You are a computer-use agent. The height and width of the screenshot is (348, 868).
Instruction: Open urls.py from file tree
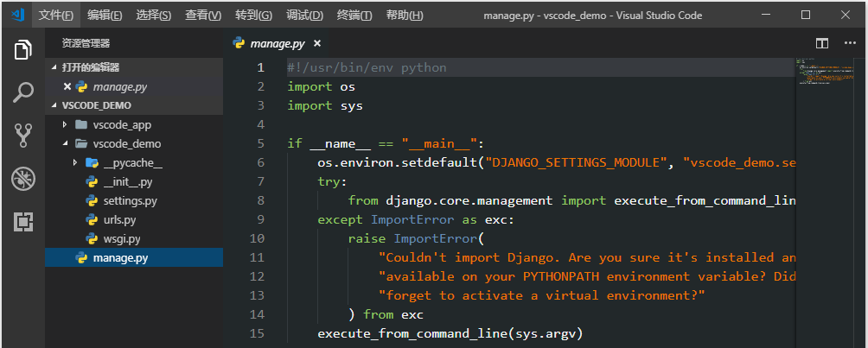point(119,219)
